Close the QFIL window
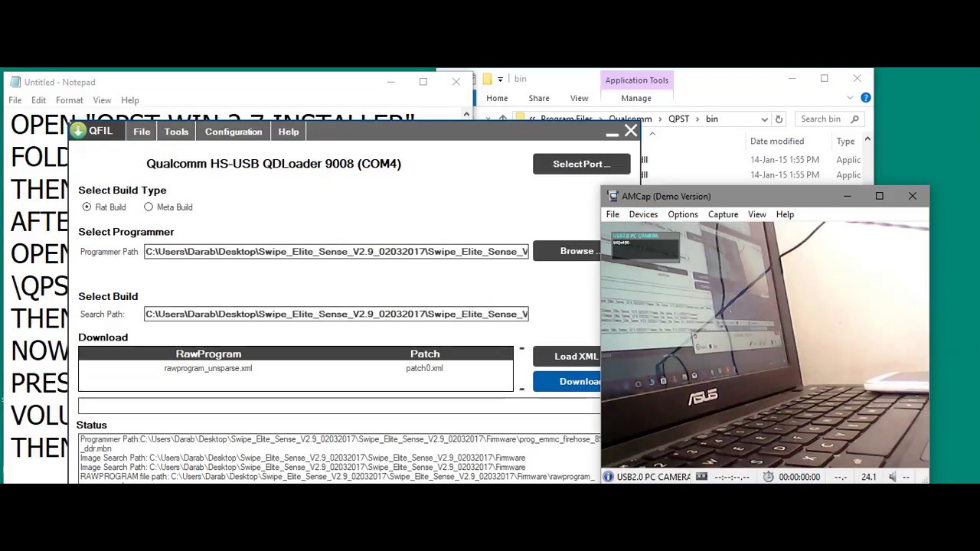Screen dimensions: 980x551 631,132
